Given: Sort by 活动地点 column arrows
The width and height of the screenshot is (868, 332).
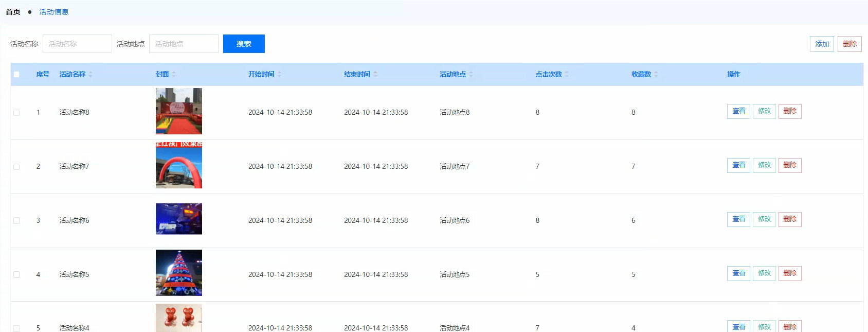Looking at the screenshot, I should (471, 74).
